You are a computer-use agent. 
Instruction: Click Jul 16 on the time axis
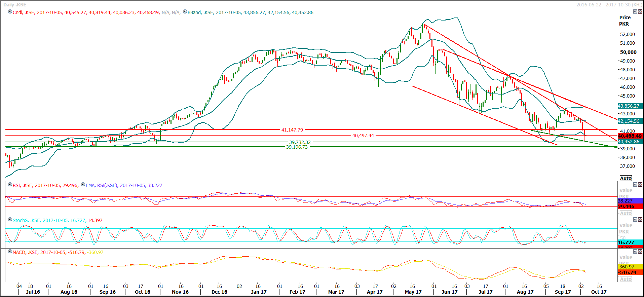pyautogui.click(x=33, y=292)
